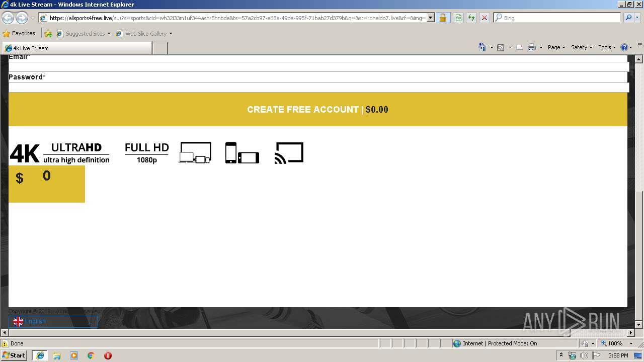Click the multi-device screens icon

[195, 153]
